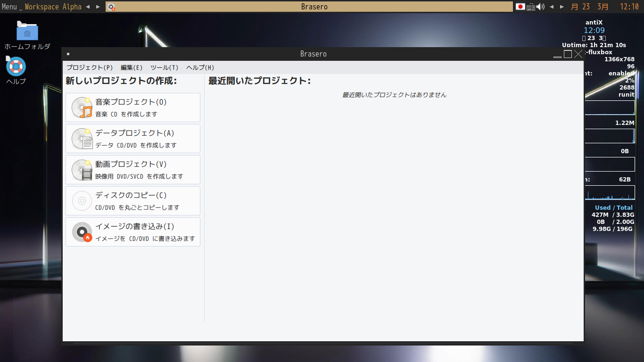This screenshot has width=644, height=362.
Task: Open the ヘルプ(H) menu
Action: point(199,67)
